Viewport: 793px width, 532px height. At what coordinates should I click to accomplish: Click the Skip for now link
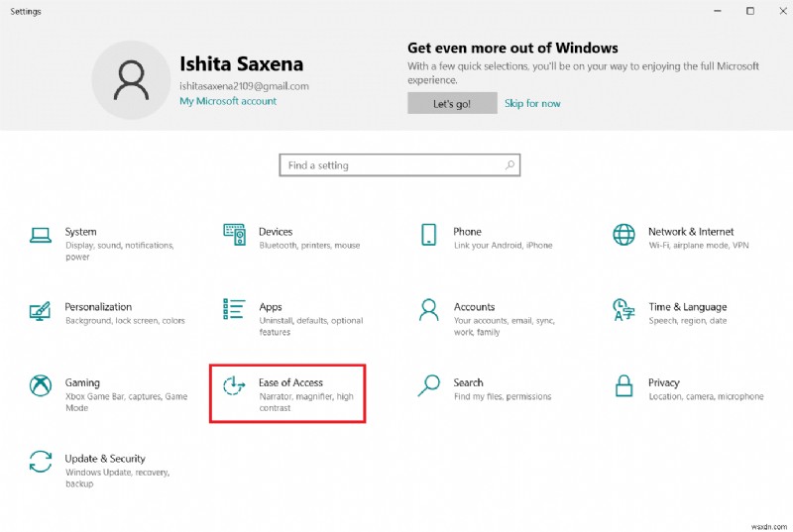pos(532,103)
